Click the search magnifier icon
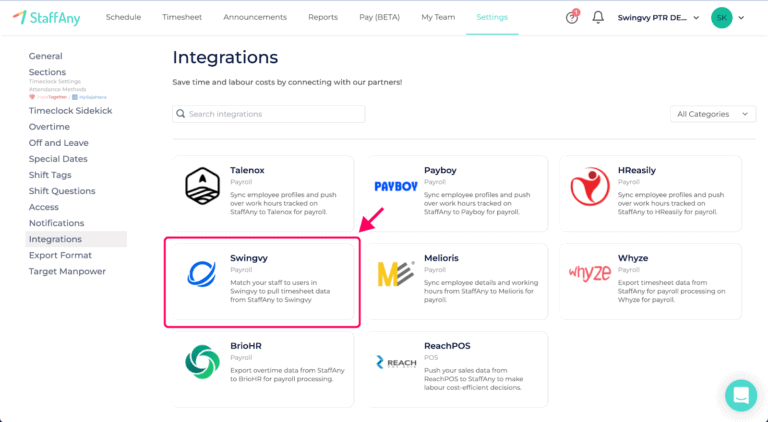The image size is (768, 422). click(x=181, y=114)
